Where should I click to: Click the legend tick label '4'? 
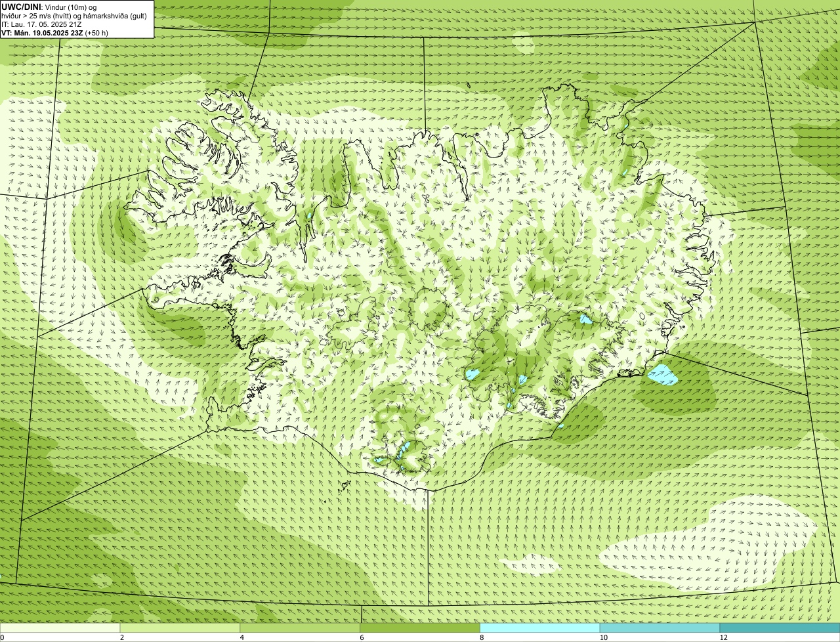point(241,637)
